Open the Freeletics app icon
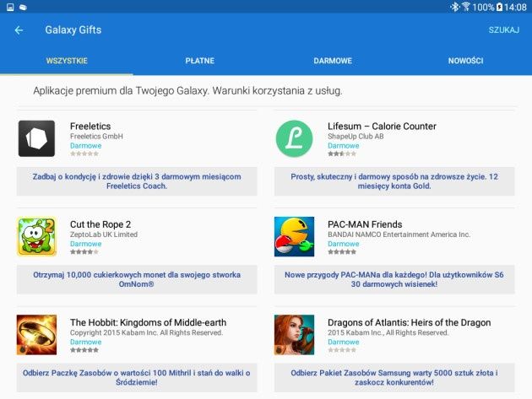The width and height of the screenshot is (532, 399). [x=36, y=138]
